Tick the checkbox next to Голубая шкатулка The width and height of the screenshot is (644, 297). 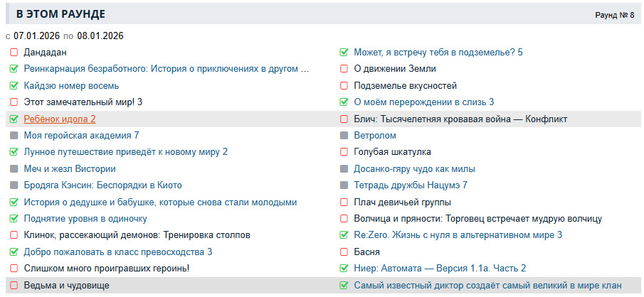(344, 152)
